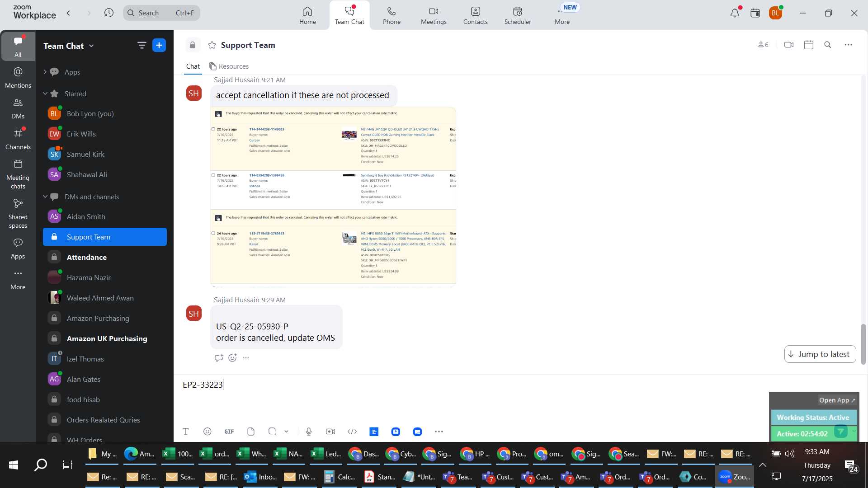Image resolution: width=868 pixels, height=488 pixels.
Task: Open chat with Erik Wills
Action: tap(105, 134)
